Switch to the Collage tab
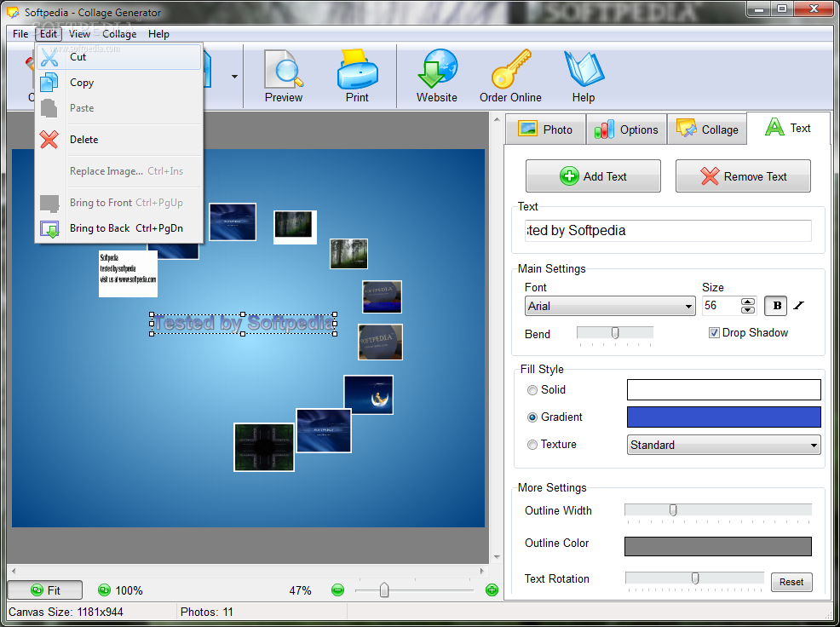840x627 pixels. [x=707, y=129]
